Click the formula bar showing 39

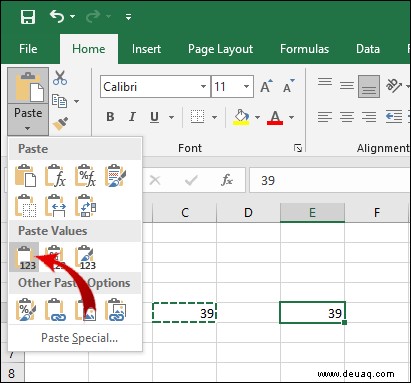[330, 180]
